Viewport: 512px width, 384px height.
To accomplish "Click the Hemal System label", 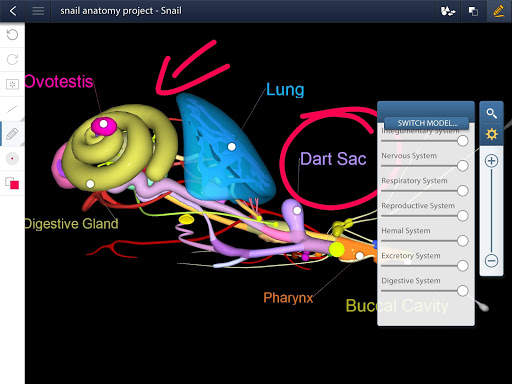I will tap(406, 231).
